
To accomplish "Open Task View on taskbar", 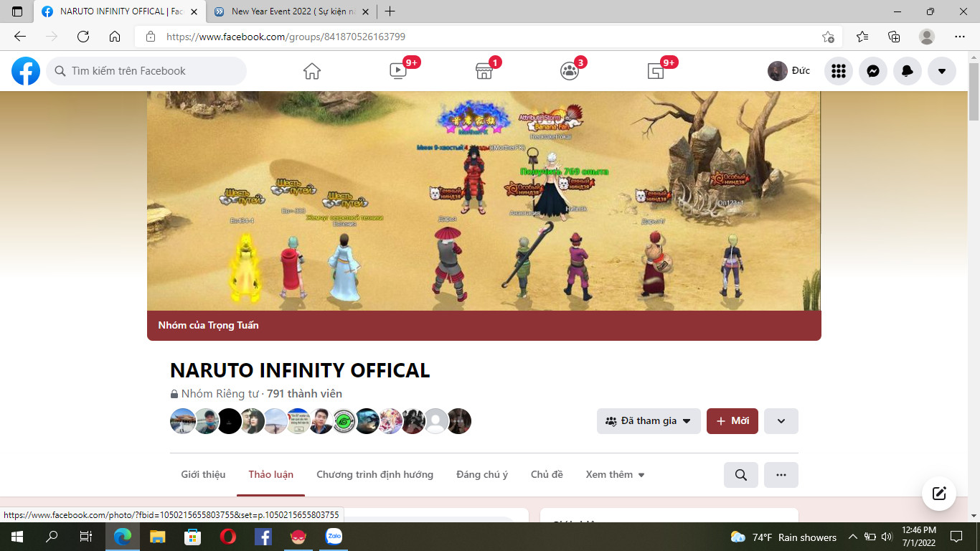I will [86, 537].
